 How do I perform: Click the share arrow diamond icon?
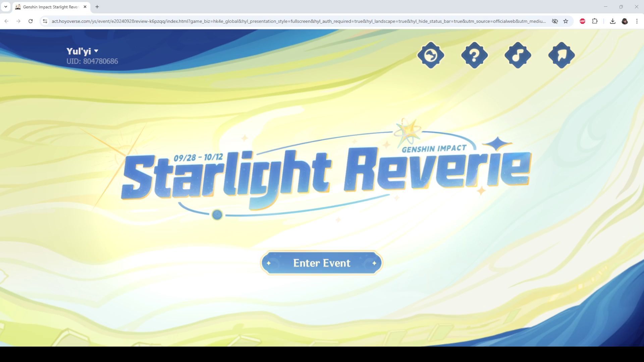(561, 55)
